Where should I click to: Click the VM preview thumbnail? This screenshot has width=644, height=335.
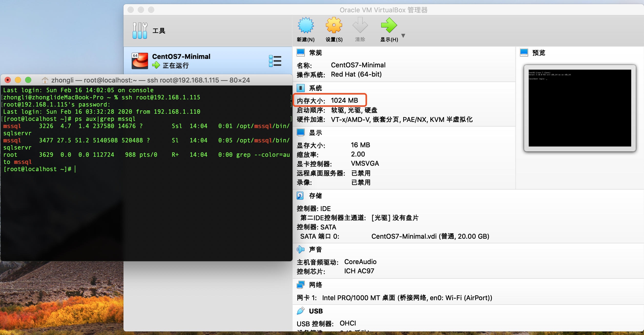click(580, 108)
